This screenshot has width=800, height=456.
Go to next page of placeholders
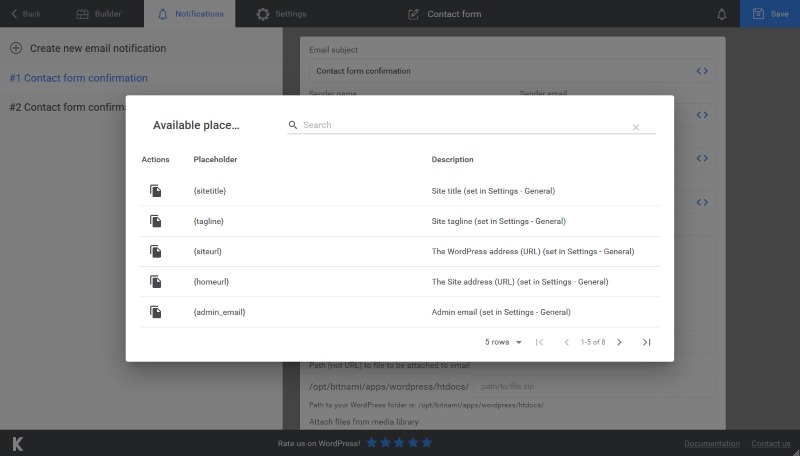tap(619, 342)
